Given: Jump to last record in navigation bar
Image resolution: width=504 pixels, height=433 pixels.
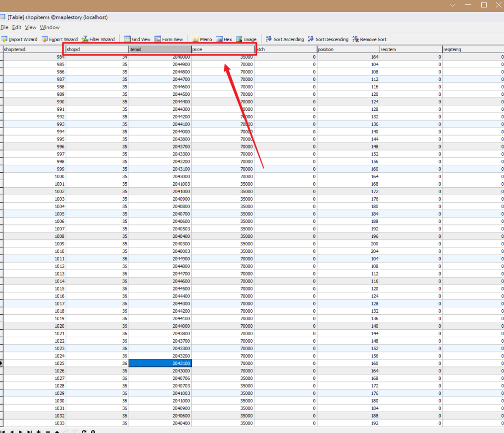Looking at the screenshot, I should 29,432.
